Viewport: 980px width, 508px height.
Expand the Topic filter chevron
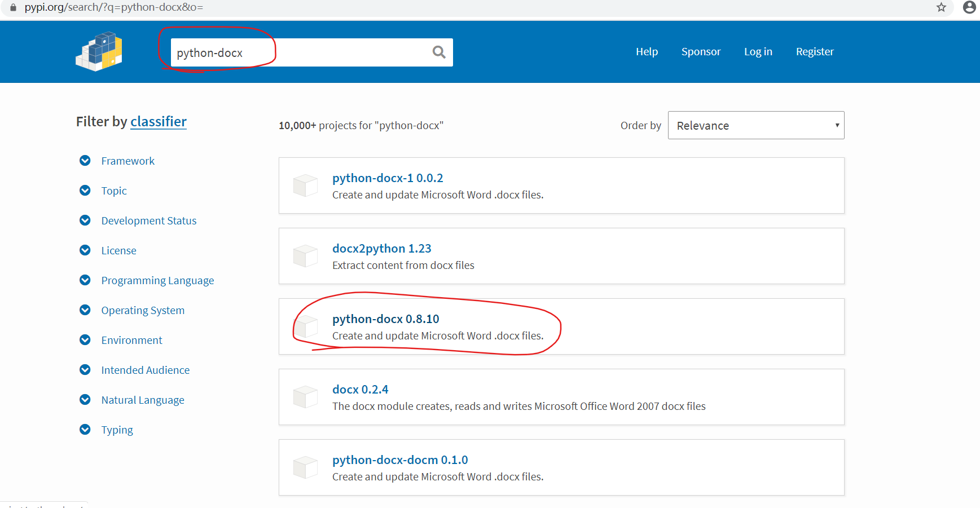[85, 191]
